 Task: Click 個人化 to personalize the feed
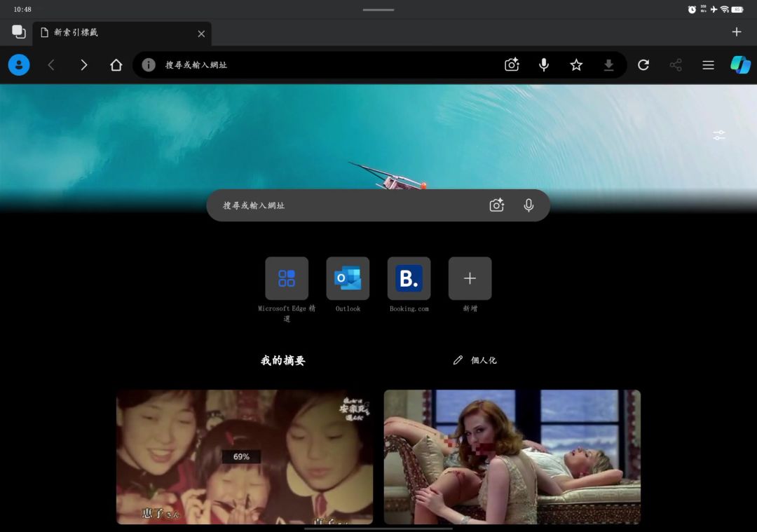click(475, 360)
